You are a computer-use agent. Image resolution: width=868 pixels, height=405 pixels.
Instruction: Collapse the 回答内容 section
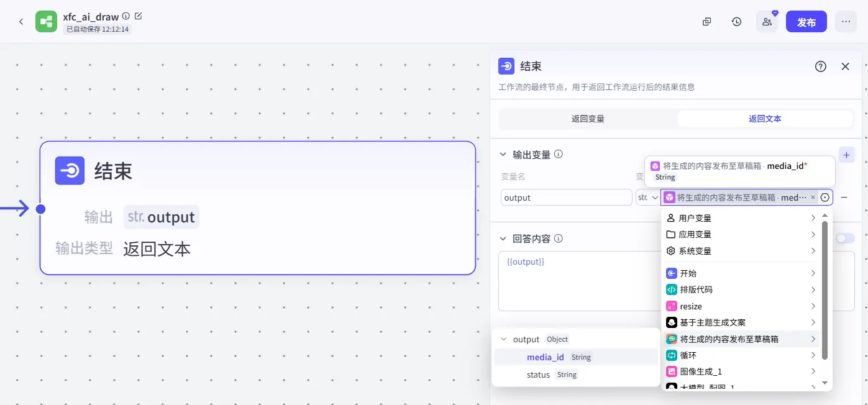pos(503,239)
